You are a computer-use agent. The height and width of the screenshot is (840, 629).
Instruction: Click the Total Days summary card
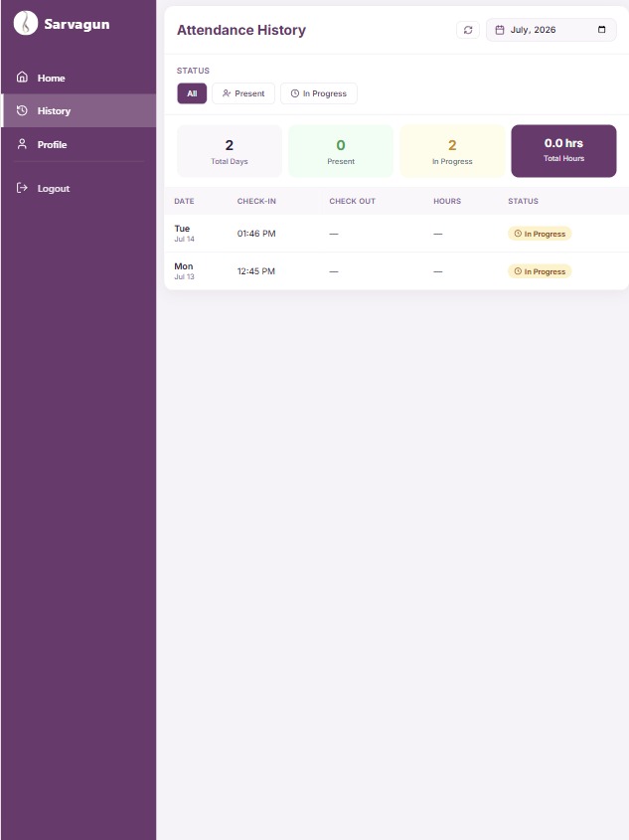[230, 151]
